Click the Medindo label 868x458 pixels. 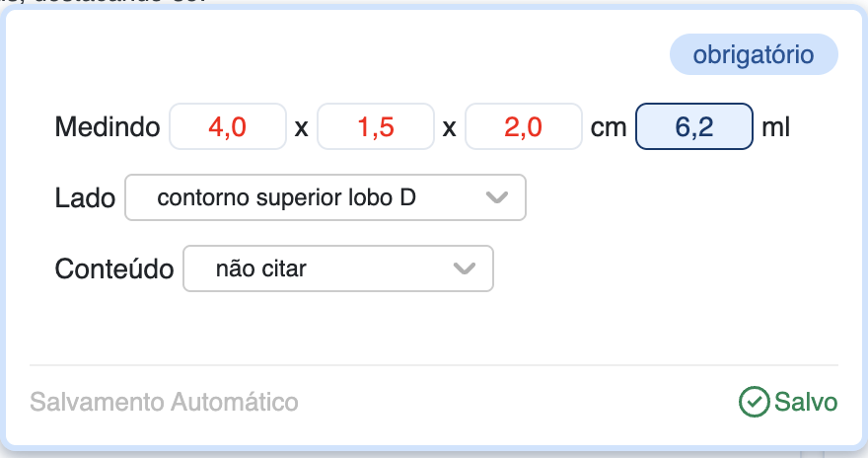tap(108, 127)
